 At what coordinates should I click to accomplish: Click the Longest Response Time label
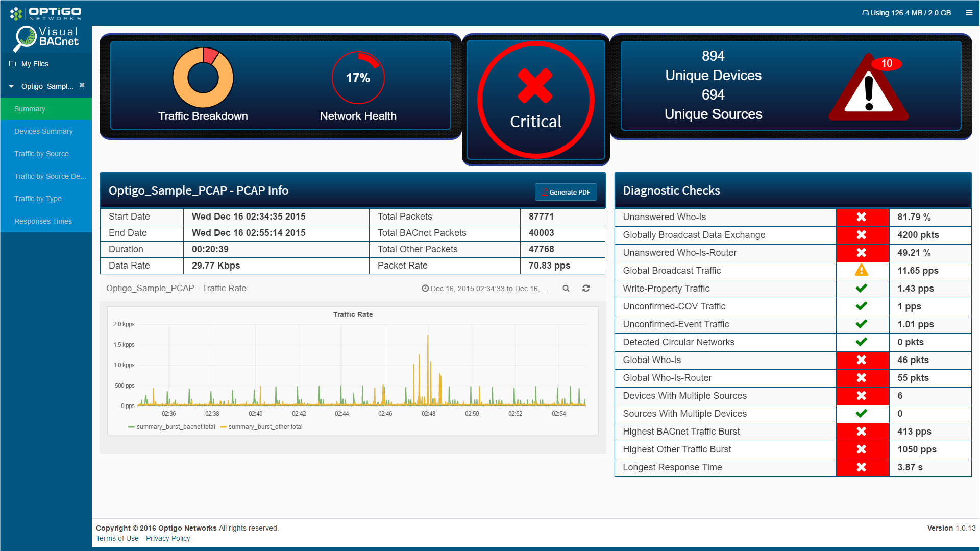click(x=672, y=467)
